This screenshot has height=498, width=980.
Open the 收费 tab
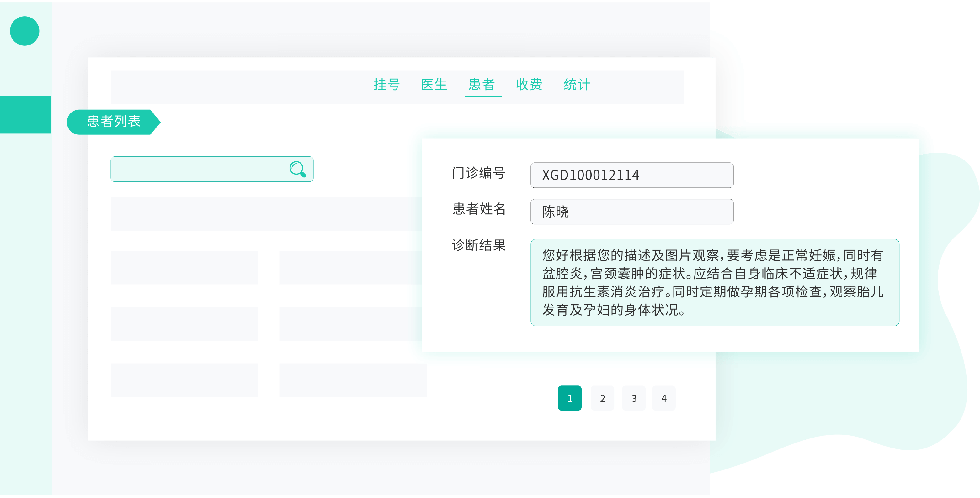[529, 84]
